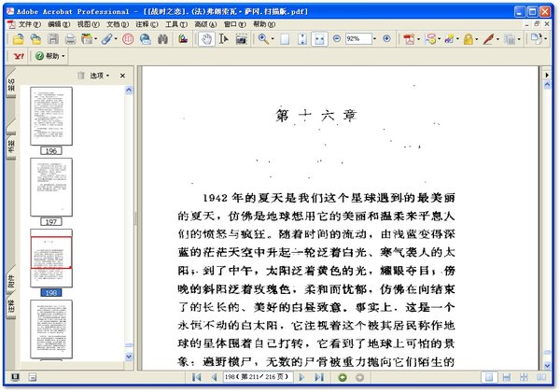Open the 窗口 (Window) menu
Image resolution: width=560 pixels, height=392 pixels.
point(234,24)
